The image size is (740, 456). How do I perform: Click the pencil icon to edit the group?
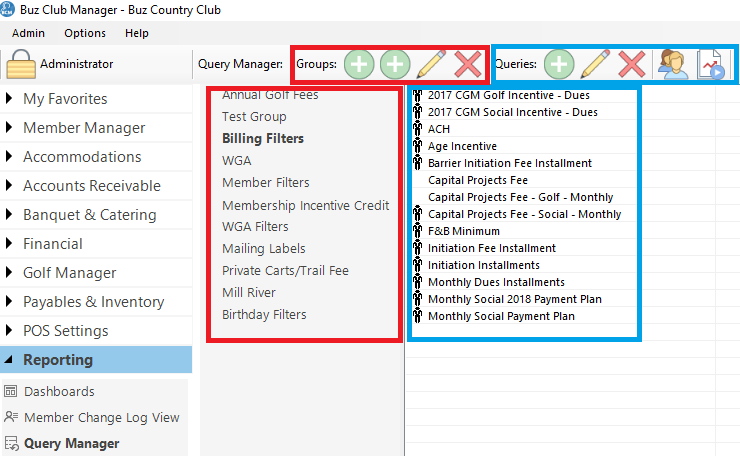tap(431, 65)
